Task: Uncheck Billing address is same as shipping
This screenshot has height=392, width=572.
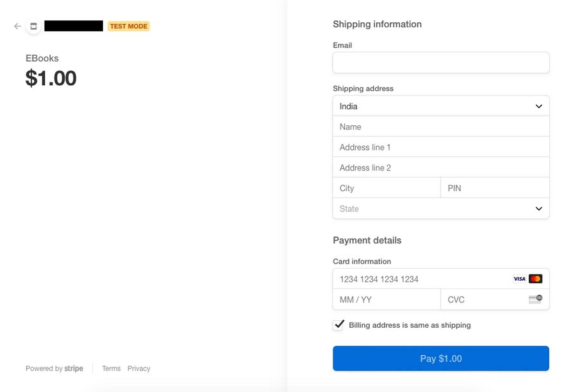Action: pos(338,325)
